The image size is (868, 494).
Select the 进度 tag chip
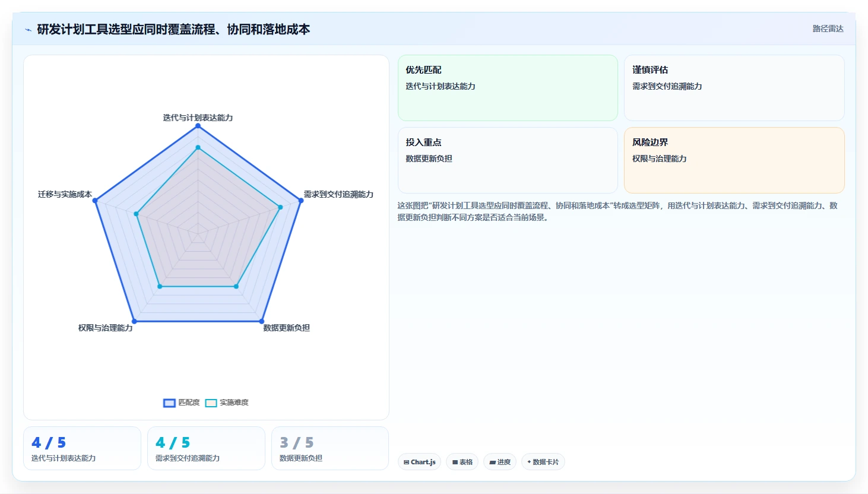pos(500,462)
